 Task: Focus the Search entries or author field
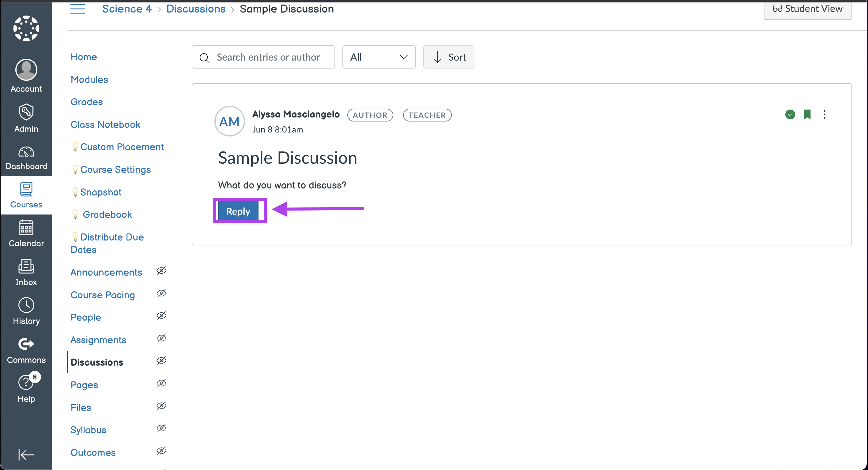[263, 57]
